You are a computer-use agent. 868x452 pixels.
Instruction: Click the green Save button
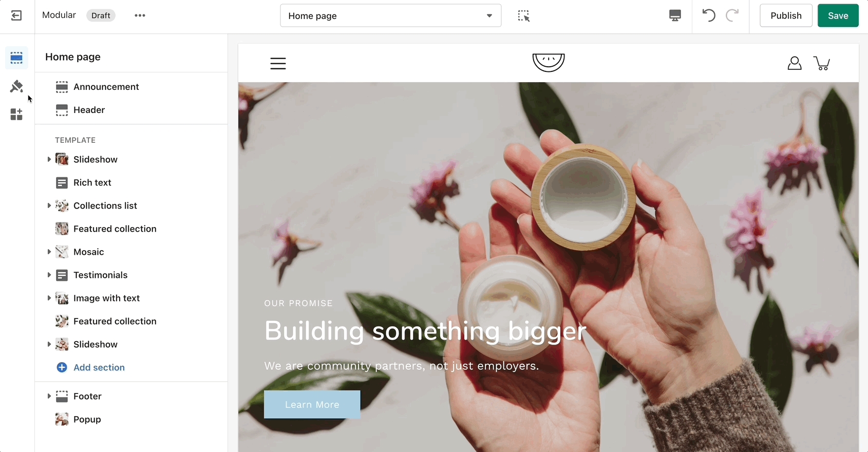coord(838,15)
